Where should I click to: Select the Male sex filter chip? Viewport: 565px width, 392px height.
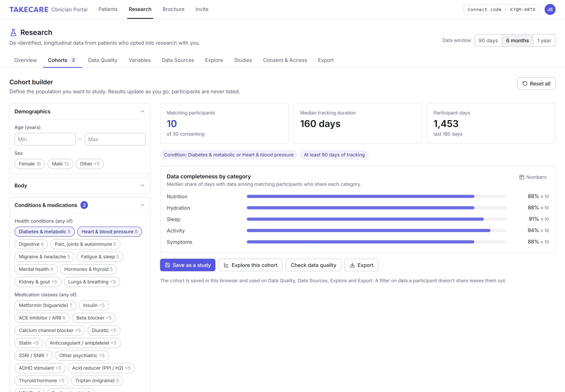pyautogui.click(x=60, y=164)
